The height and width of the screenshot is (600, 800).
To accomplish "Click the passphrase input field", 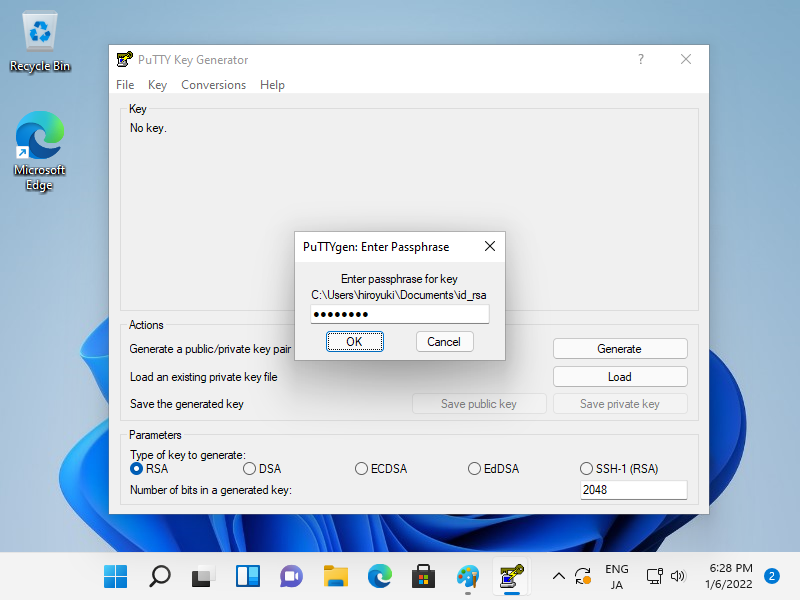I will click(400, 315).
